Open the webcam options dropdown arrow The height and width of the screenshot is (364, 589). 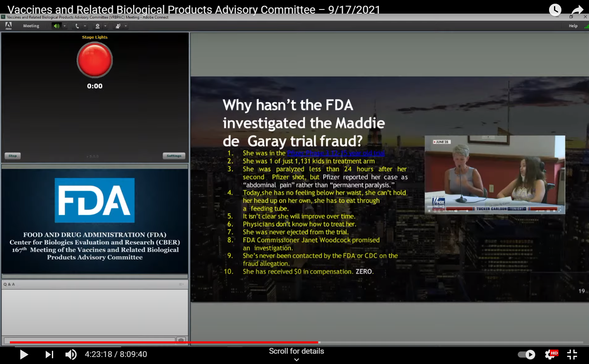[x=105, y=26]
